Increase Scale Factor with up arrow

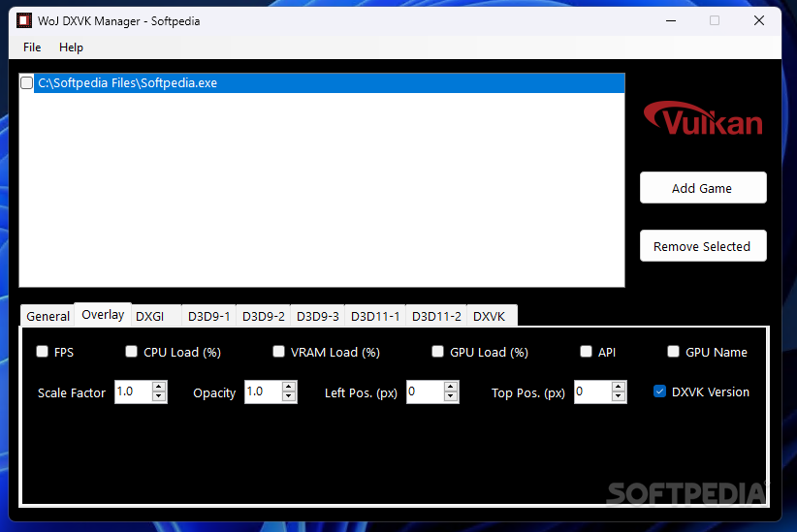[x=159, y=387]
